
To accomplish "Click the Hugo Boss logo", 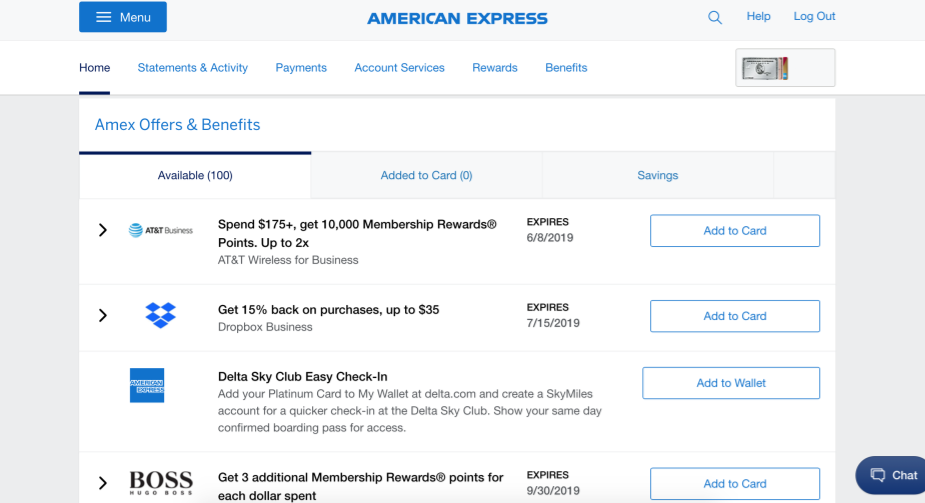I will coord(160,483).
